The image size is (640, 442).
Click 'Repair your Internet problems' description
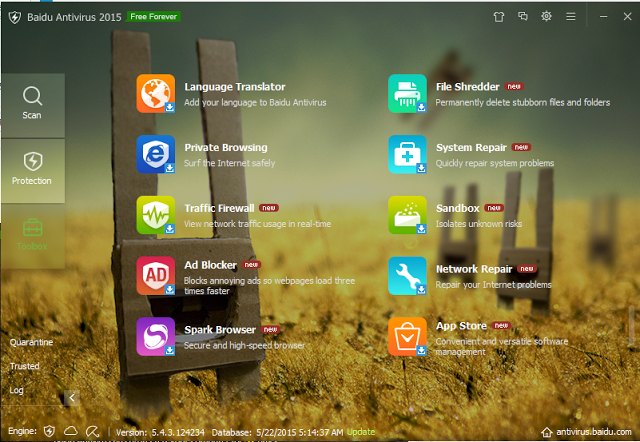pyautogui.click(x=493, y=284)
